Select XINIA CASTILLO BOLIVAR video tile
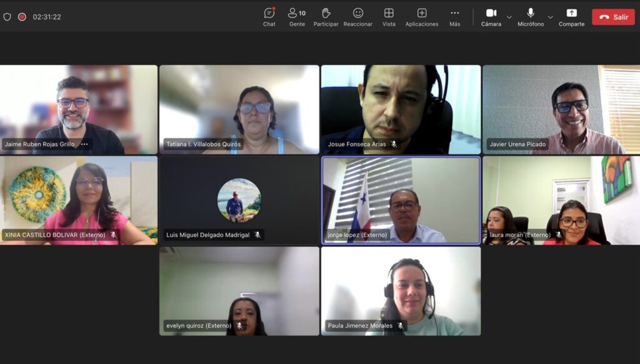The width and height of the screenshot is (640, 364). click(78, 200)
